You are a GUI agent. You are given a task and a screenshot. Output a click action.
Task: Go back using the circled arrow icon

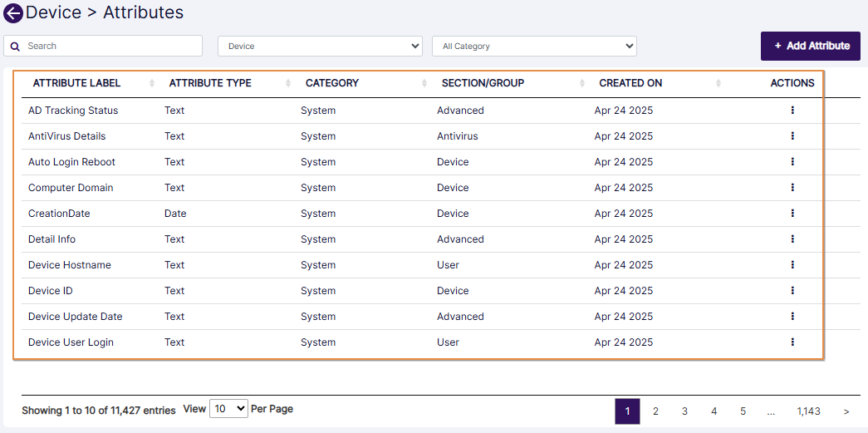point(12,13)
